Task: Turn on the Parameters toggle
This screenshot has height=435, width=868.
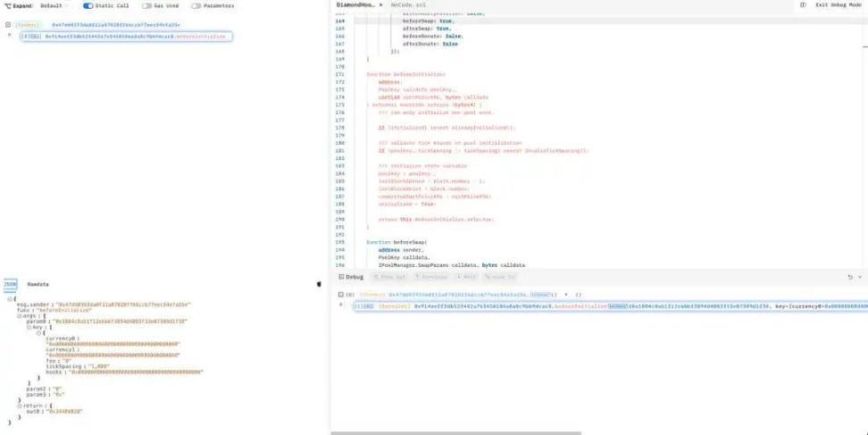Action: pyautogui.click(x=196, y=5)
